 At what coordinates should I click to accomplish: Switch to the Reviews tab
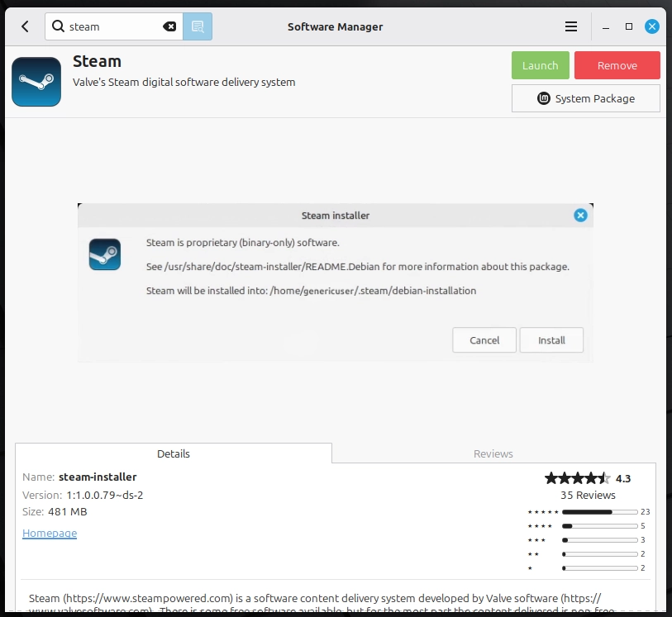point(493,453)
